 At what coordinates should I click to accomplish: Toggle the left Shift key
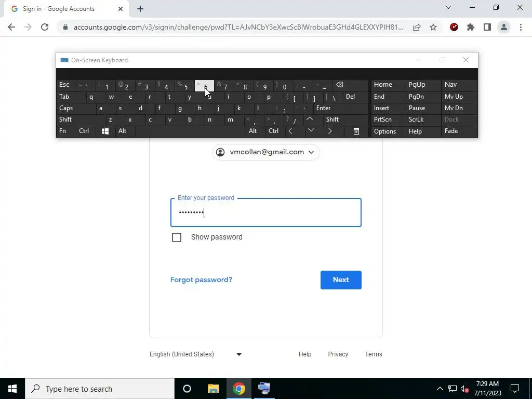tap(81, 119)
